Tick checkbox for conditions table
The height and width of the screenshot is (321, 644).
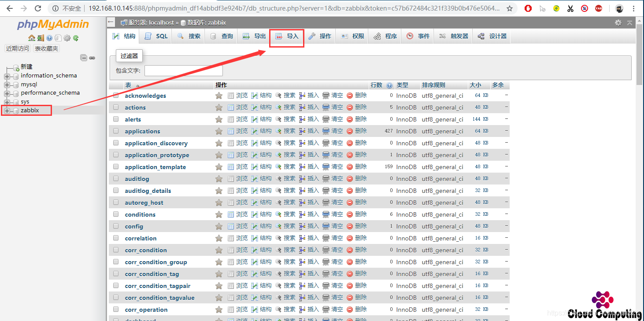[116, 214]
